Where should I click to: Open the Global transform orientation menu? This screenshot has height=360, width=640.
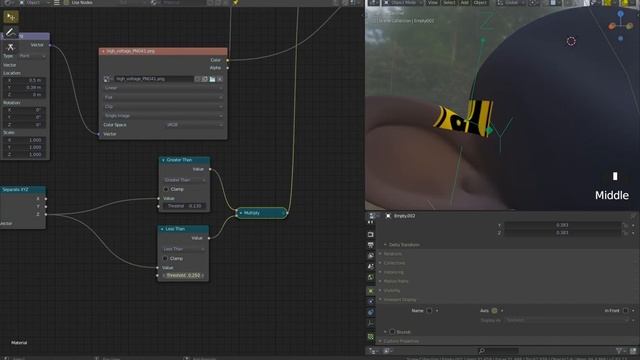511,2
